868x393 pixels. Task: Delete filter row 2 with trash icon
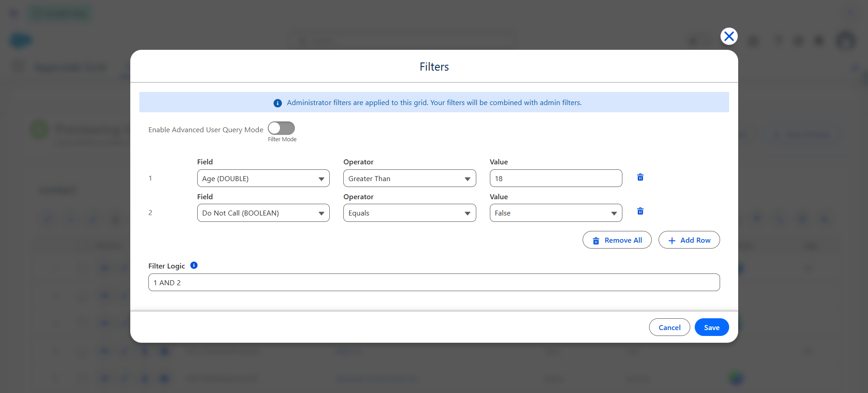tap(640, 211)
